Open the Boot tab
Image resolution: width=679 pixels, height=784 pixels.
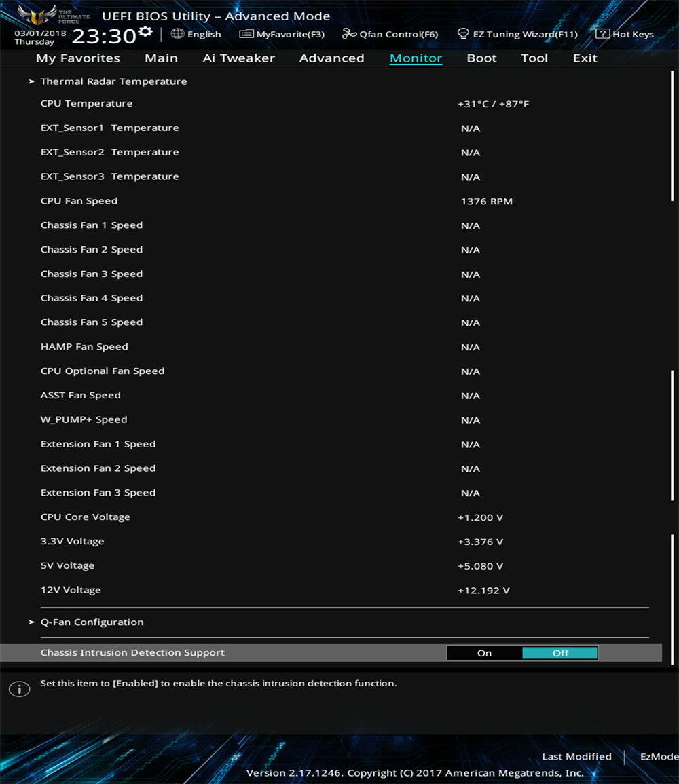pos(481,58)
